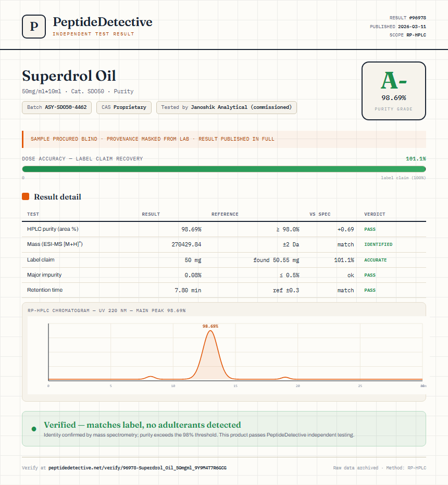Viewport: 448px width, 485px height.
Task: Click the Raw data archived footer text
Action: click(380, 468)
